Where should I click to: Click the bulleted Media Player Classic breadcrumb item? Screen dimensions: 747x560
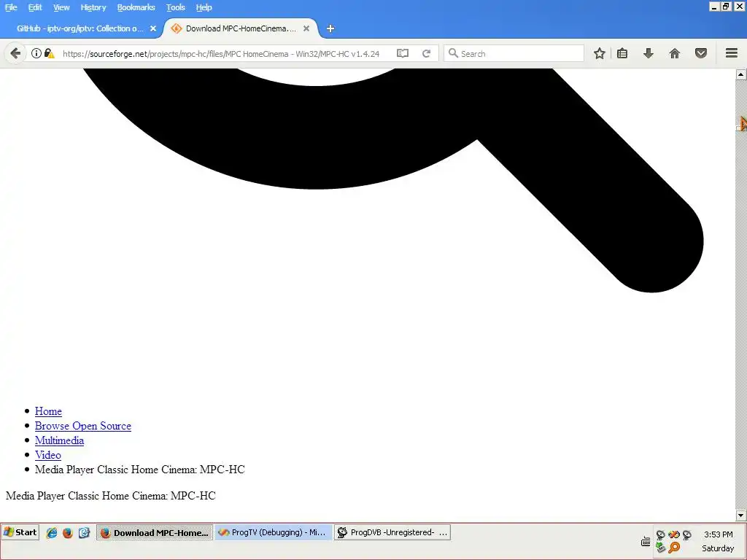pos(139,470)
